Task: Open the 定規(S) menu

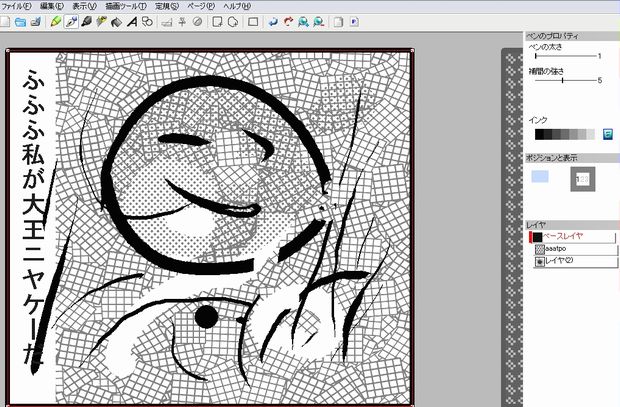Action: coord(167,6)
